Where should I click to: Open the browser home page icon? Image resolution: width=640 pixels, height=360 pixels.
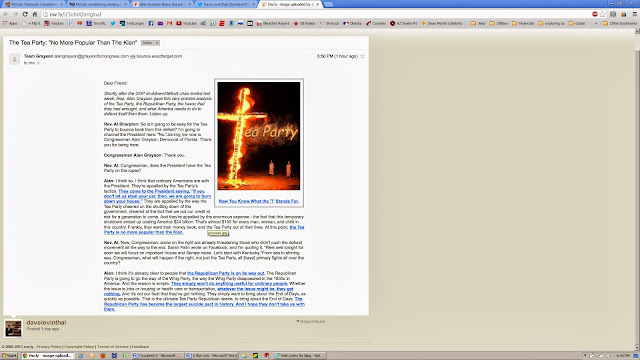click(35, 14)
